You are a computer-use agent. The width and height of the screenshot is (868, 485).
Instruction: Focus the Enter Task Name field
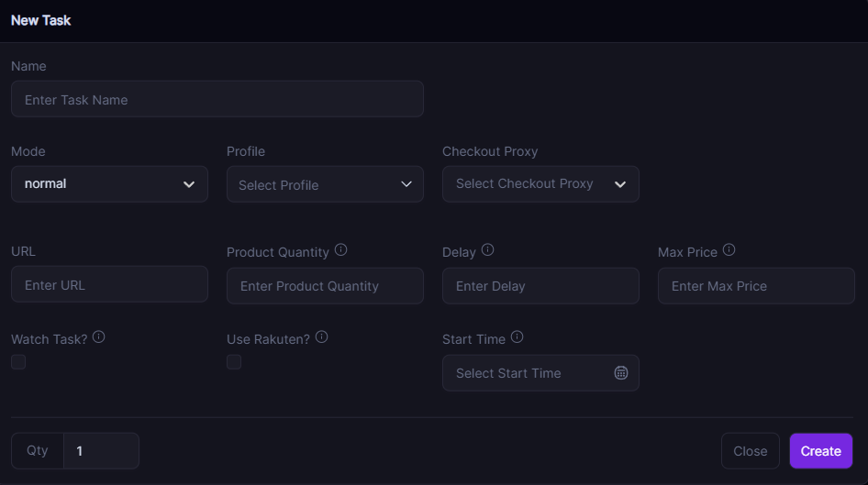217,99
